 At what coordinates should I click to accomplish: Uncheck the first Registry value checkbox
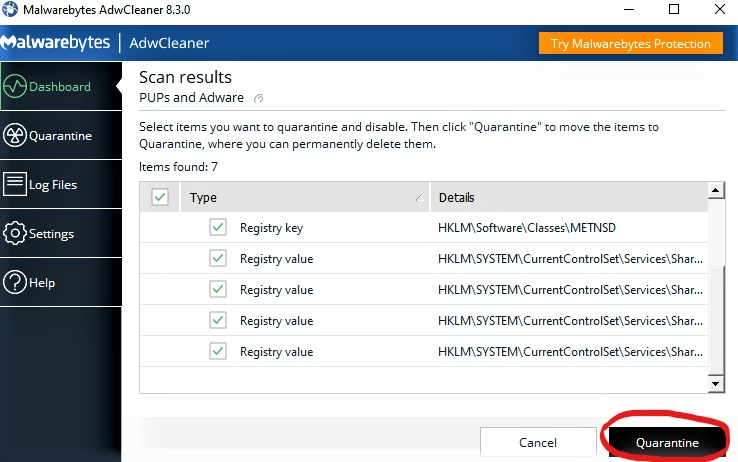(218, 258)
